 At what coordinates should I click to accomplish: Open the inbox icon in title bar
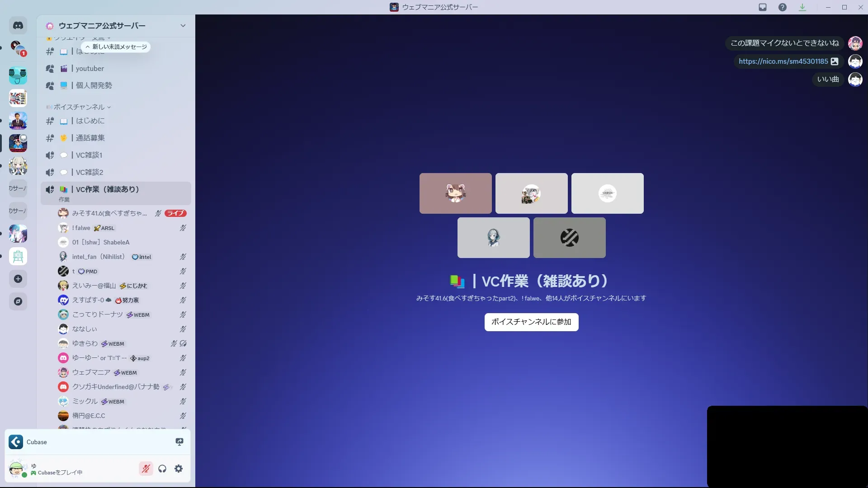click(x=763, y=7)
